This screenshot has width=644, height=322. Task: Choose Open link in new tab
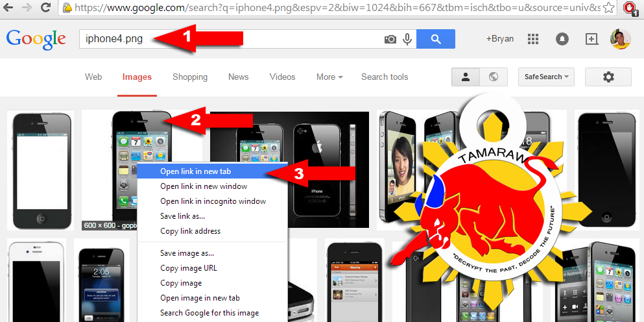(x=212, y=171)
